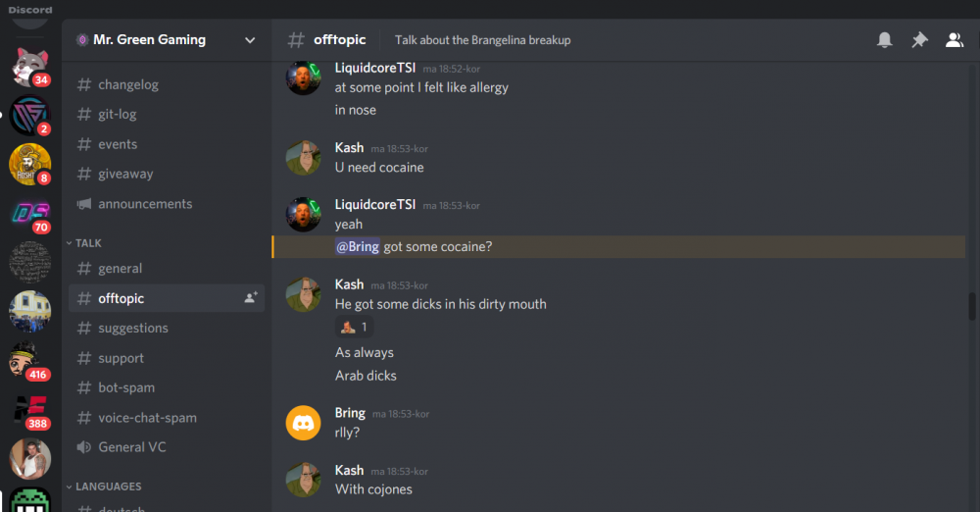Show pinned messages with pin icon

pos(919,40)
